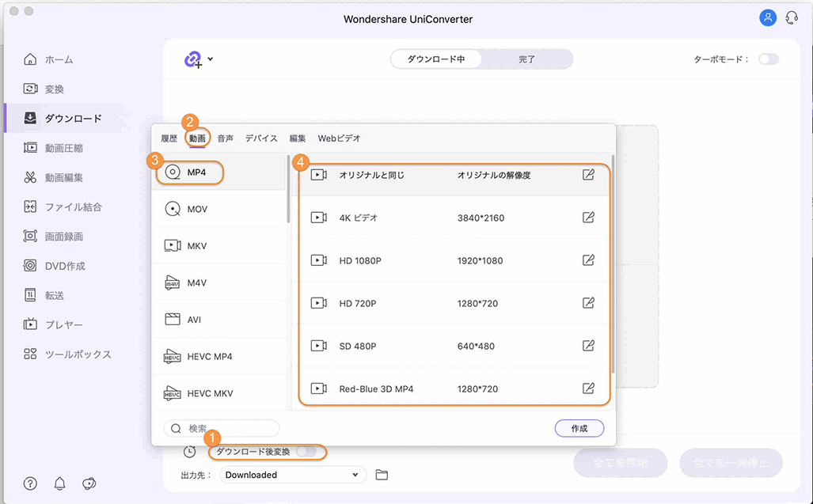Viewport: 813px width, 504px height.
Task: Select the M4V format
Action: 218,282
